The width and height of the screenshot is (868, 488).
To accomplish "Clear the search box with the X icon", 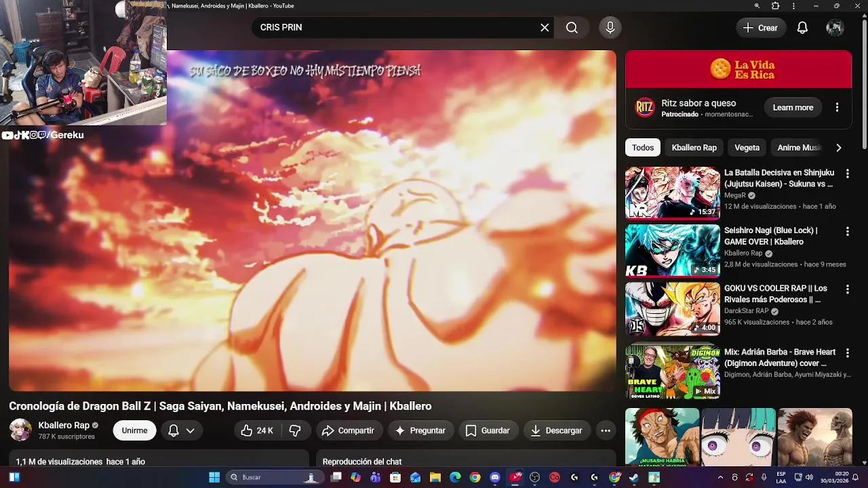I will pyautogui.click(x=545, y=28).
